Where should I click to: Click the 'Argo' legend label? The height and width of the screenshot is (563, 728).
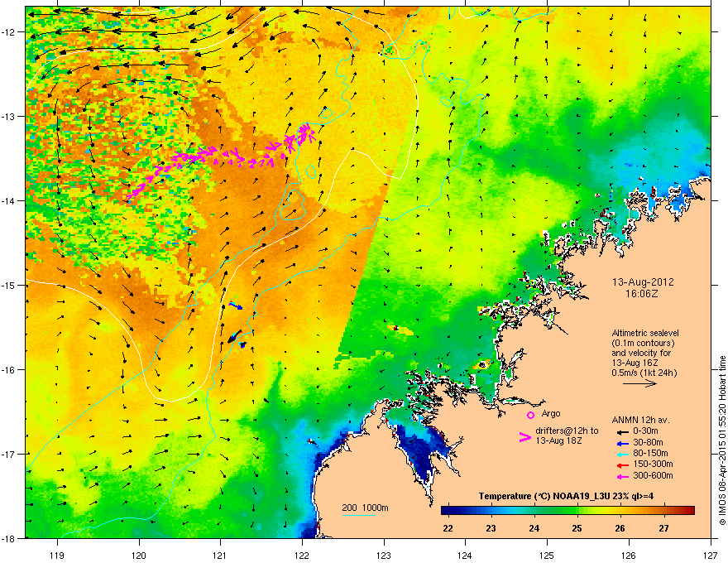pos(551,413)
